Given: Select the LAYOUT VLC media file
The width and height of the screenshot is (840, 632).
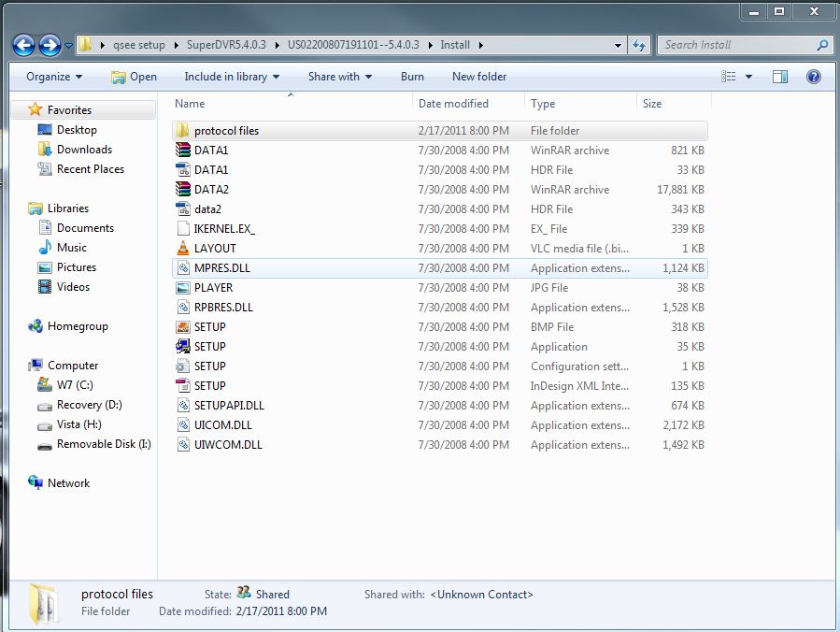Looking at the screenshot, I should coord(215,249).
